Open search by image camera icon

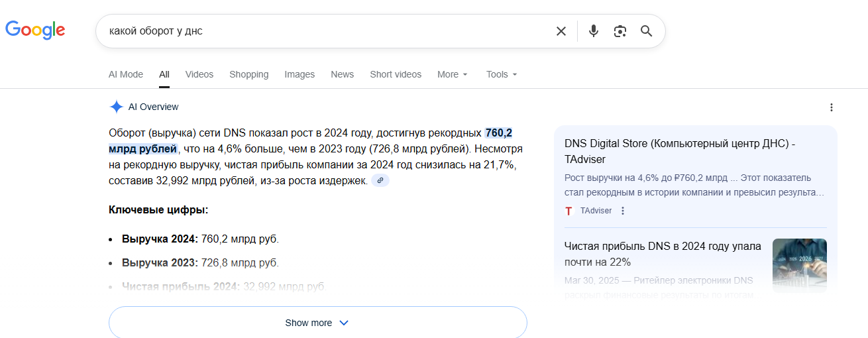[620, 31]
